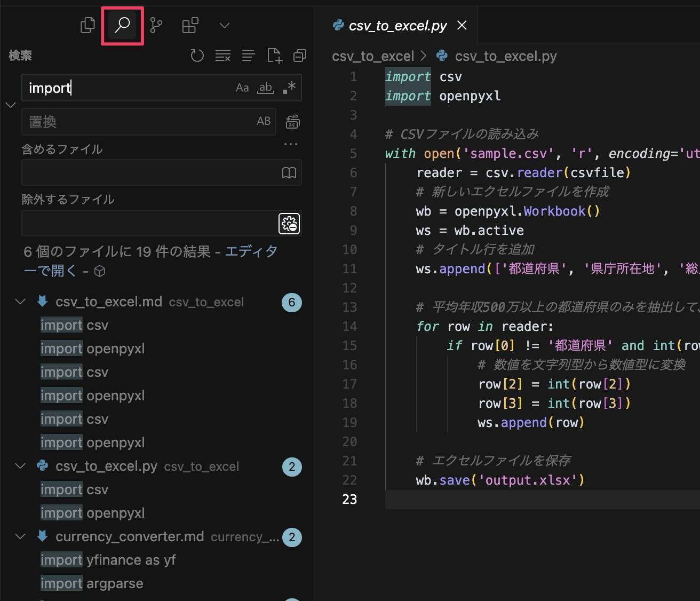
Task: Click line number 1 in the gutter
Action: 354,76
